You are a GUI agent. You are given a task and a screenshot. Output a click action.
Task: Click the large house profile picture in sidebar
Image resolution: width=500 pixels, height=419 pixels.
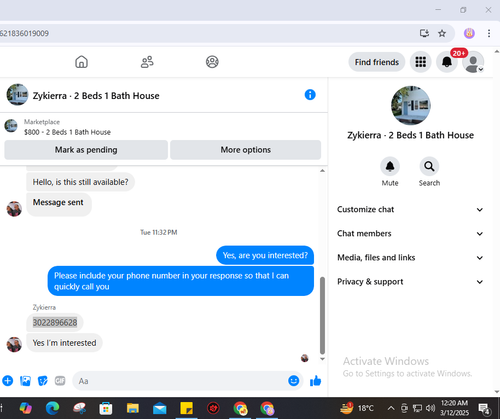coord(411,106)
